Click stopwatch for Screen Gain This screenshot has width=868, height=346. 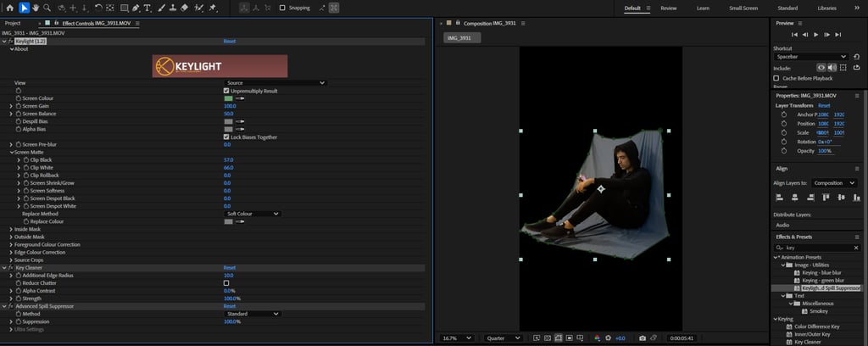click(x=18, y=106)
